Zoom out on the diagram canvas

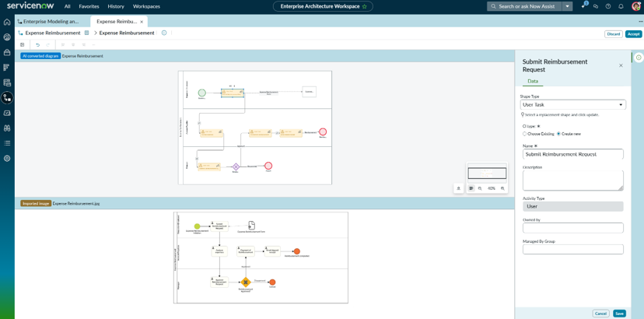[x=480, y=188]
